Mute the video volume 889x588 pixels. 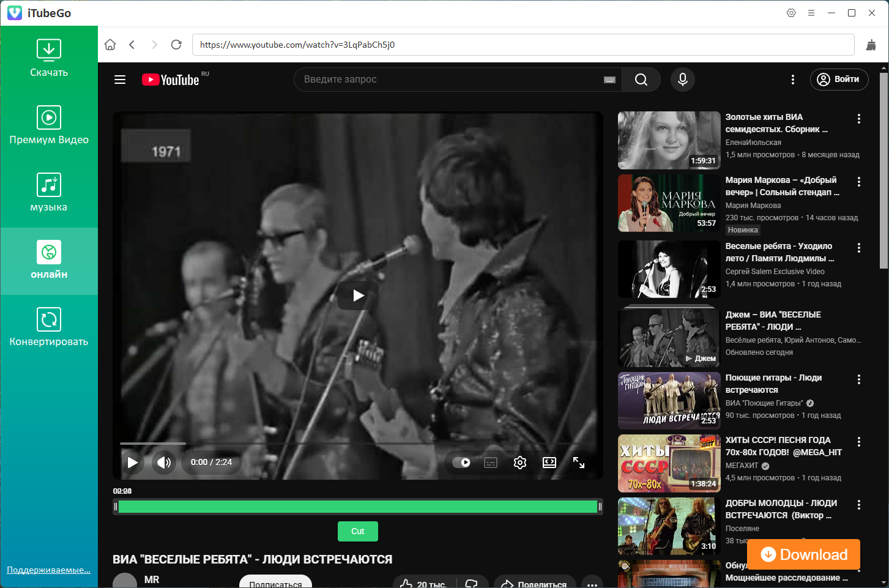coord(163,463)
